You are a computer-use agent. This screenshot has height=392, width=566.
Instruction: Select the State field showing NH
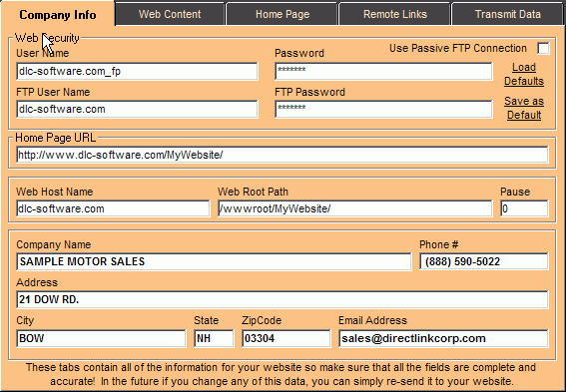pos(214,338)
